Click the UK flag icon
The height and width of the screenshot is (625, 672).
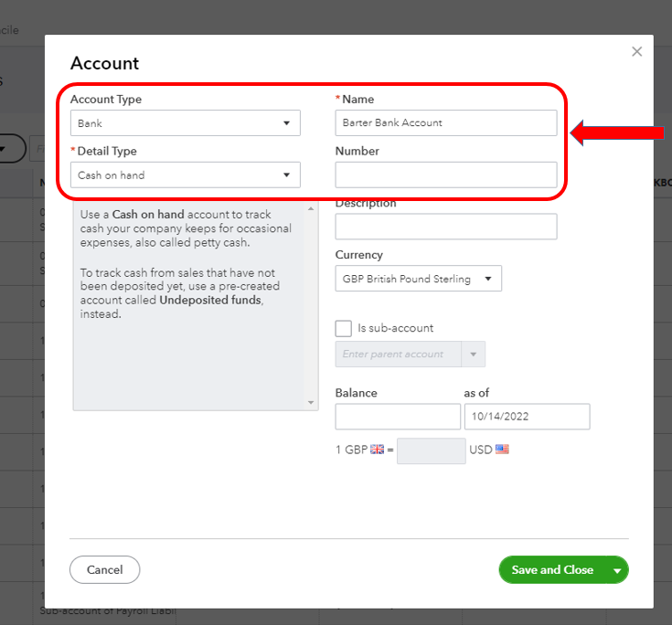coord(378,450)
